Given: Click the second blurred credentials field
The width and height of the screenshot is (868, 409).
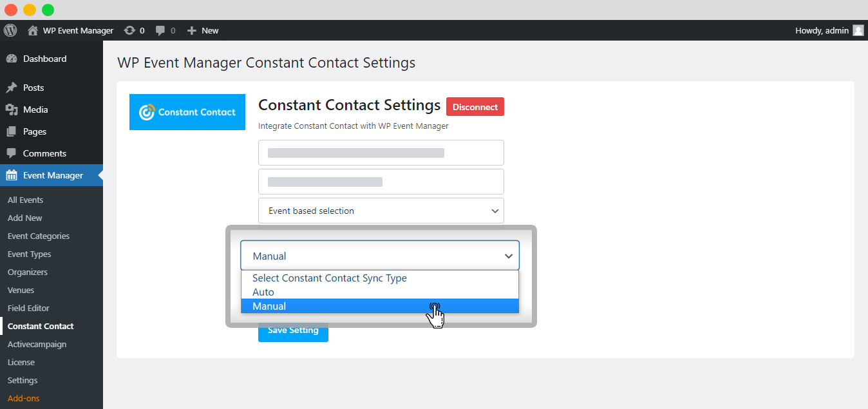Looking at the screenshot, I should point(381,182).
